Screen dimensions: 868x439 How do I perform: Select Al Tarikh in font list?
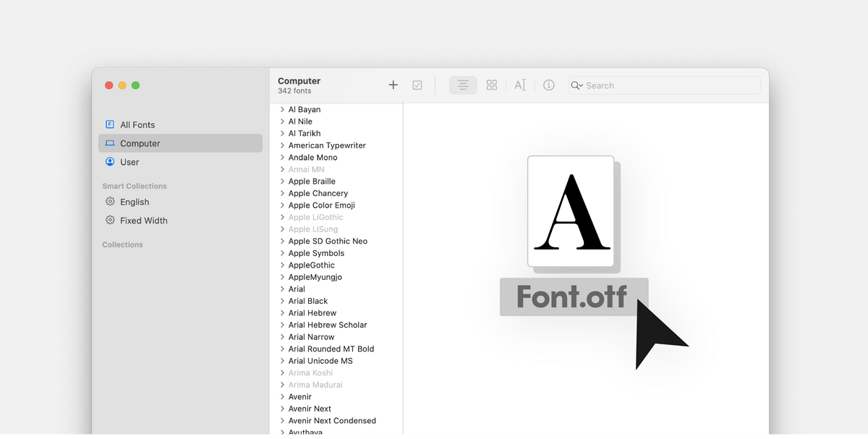click(x=305, y=133)
